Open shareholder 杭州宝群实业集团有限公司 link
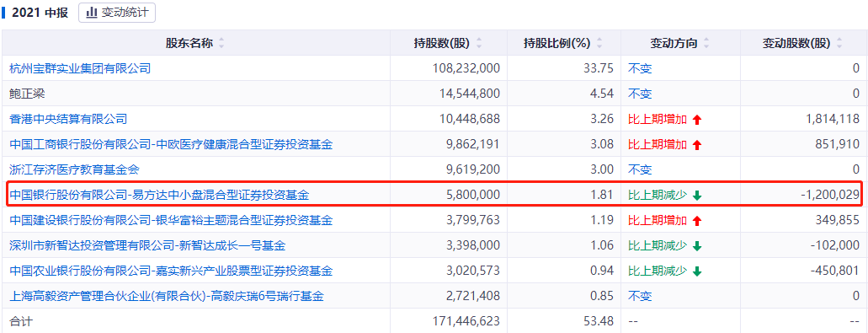The image size is (868, 333). click(80, 68)
